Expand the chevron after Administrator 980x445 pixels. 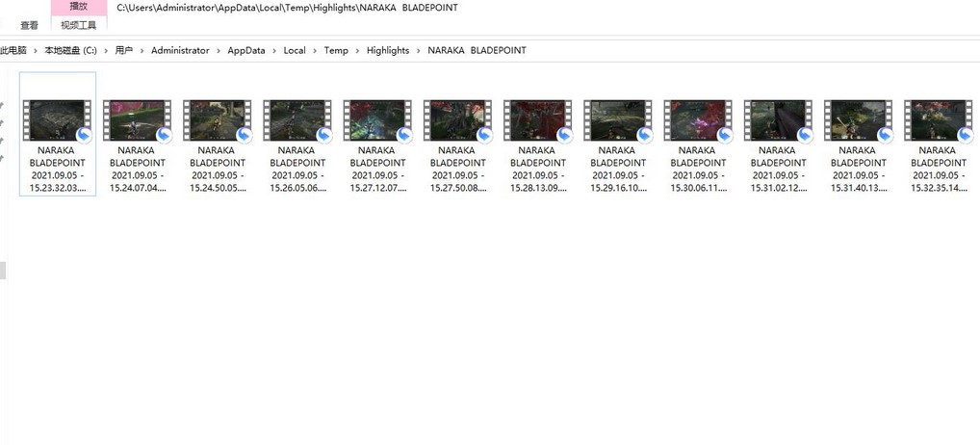coord(219,51)
